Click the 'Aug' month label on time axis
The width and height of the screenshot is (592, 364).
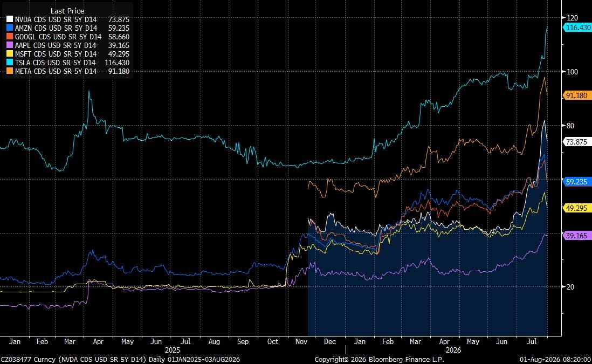coord(214,342)
